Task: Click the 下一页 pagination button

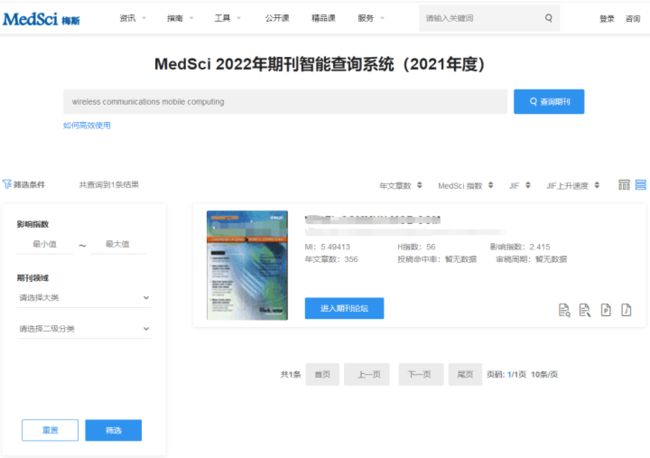Action: pyautogui.click(x=421, y=374)
